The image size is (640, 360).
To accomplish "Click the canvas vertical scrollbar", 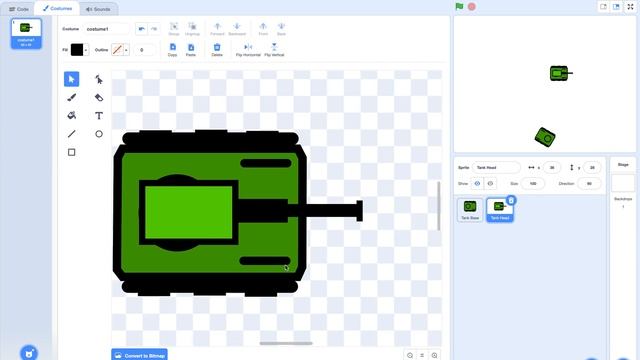I will 439,206.
